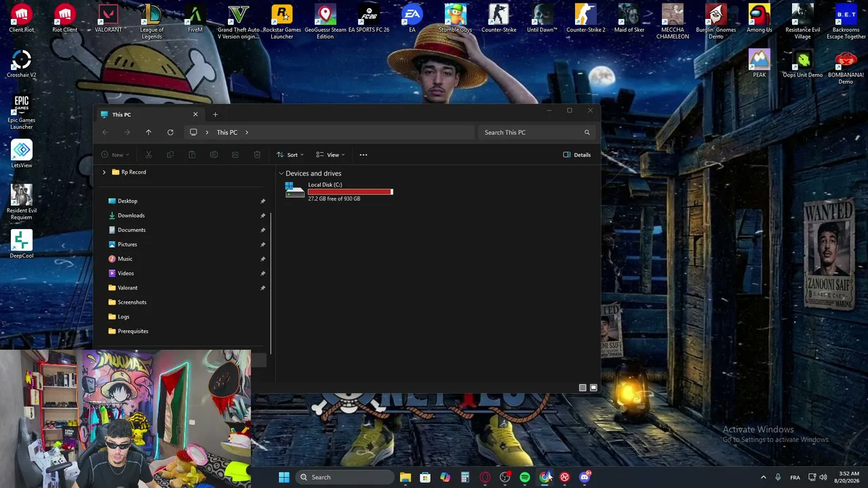Unpin Downloads using its pin icon

click(262, 216)
